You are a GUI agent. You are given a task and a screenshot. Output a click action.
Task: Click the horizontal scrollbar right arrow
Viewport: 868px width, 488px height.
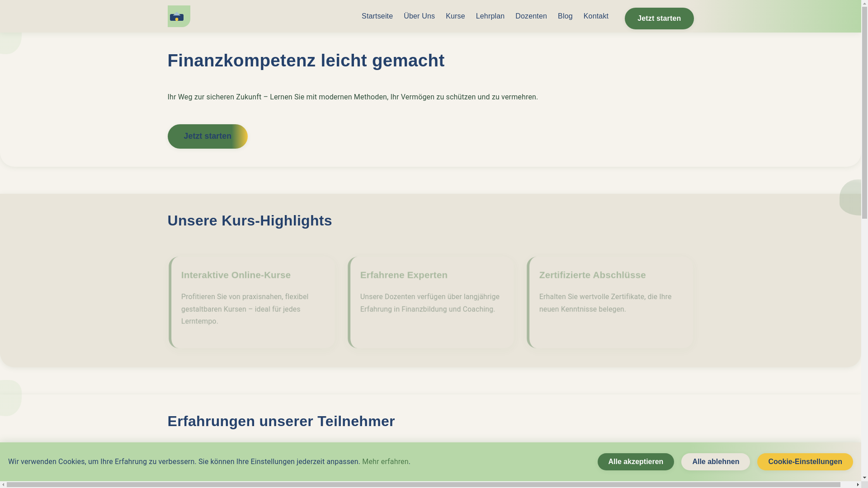coord(858,484)
